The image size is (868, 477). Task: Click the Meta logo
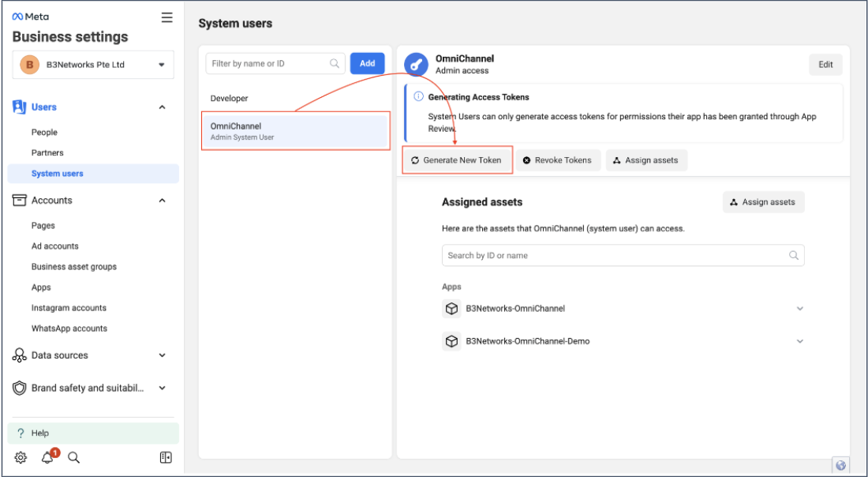click(x=31, y=17)
